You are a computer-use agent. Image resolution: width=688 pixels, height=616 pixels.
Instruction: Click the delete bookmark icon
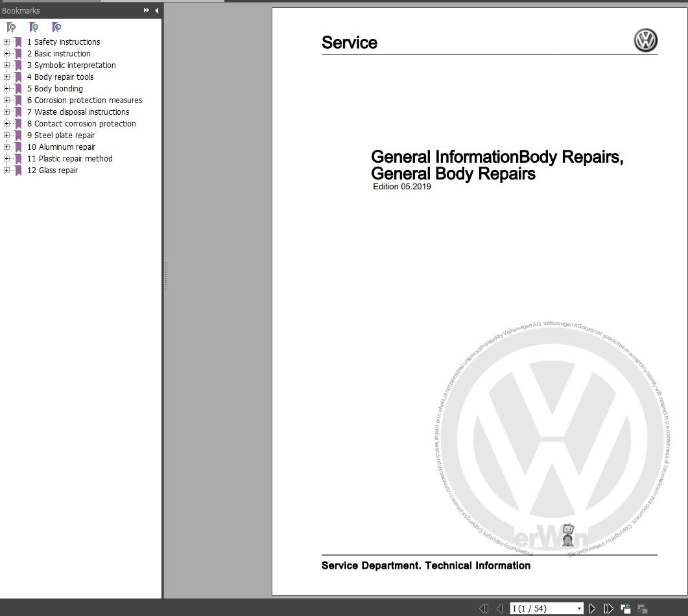10,27
